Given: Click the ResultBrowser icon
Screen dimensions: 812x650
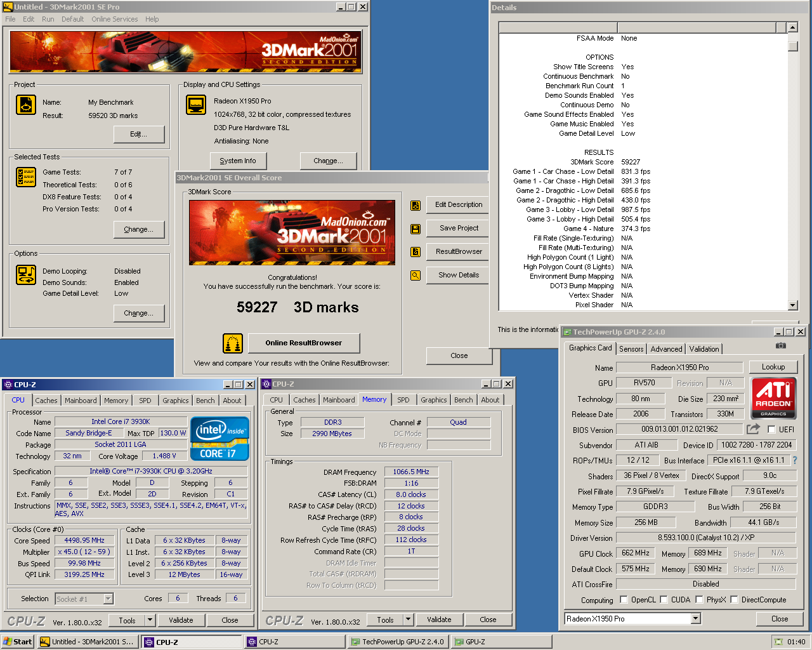Looking at the screenshot, I should [x=416, y=252].
